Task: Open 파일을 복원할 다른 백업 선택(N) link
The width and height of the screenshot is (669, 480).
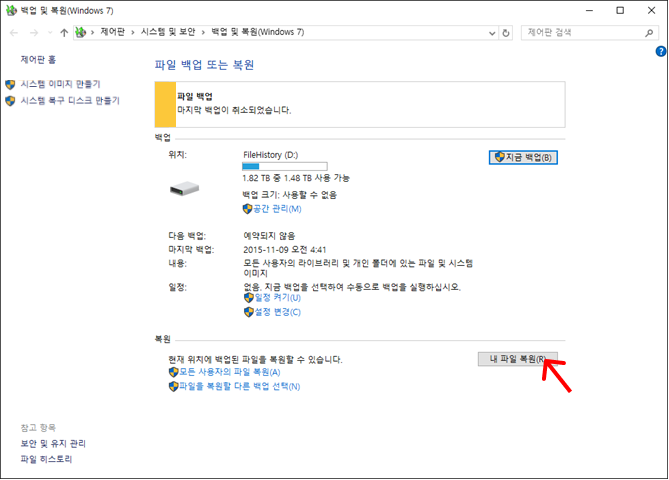Action: point(239,387)
